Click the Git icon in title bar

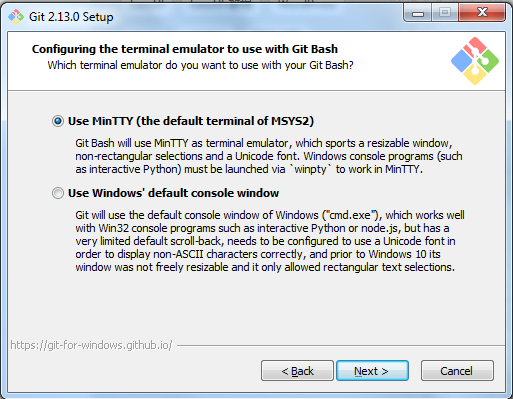click(x=16, y=17)
